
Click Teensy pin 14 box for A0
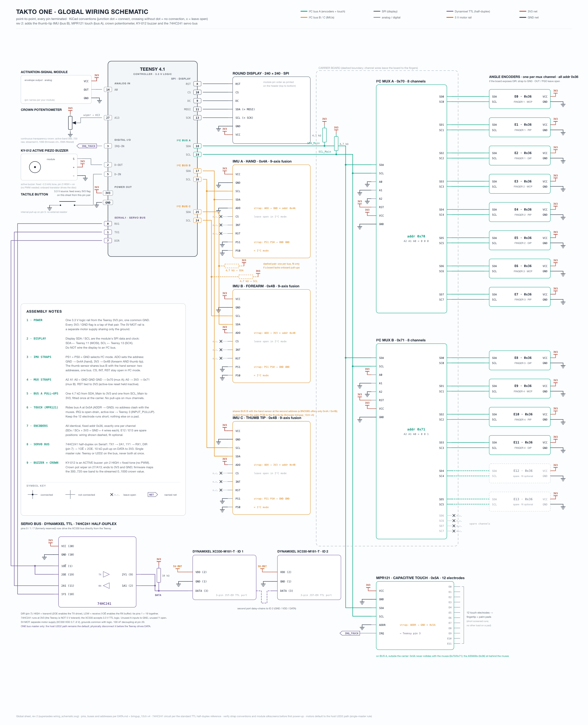point(108,89)
